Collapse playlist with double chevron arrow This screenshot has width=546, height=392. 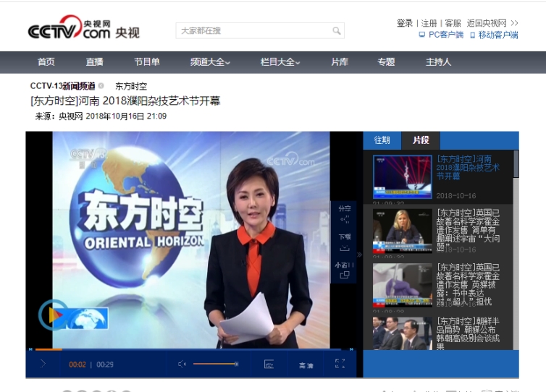click(x=360, y=255)
